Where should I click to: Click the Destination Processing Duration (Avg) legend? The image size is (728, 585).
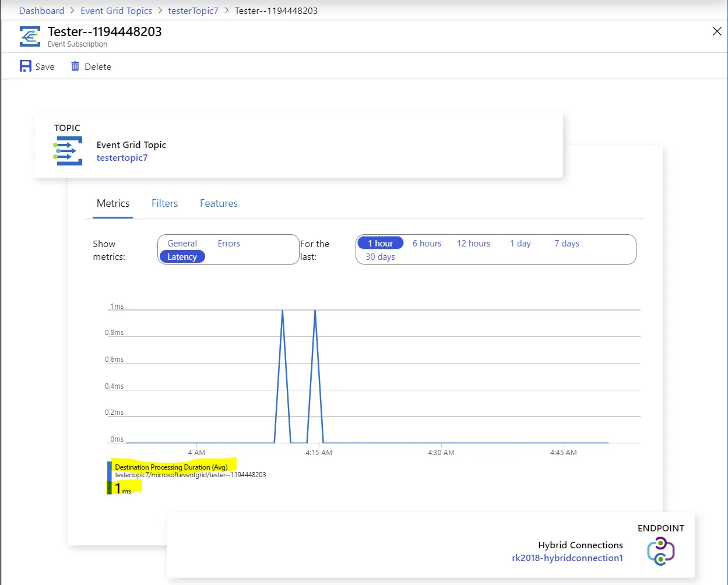171,467
